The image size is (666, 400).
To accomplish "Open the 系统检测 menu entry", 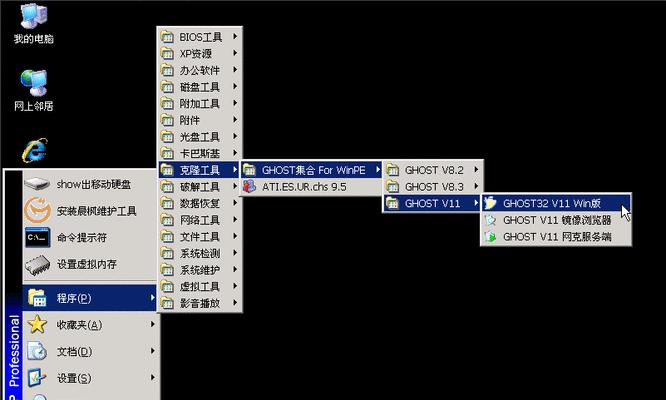I will pos(200,253).
